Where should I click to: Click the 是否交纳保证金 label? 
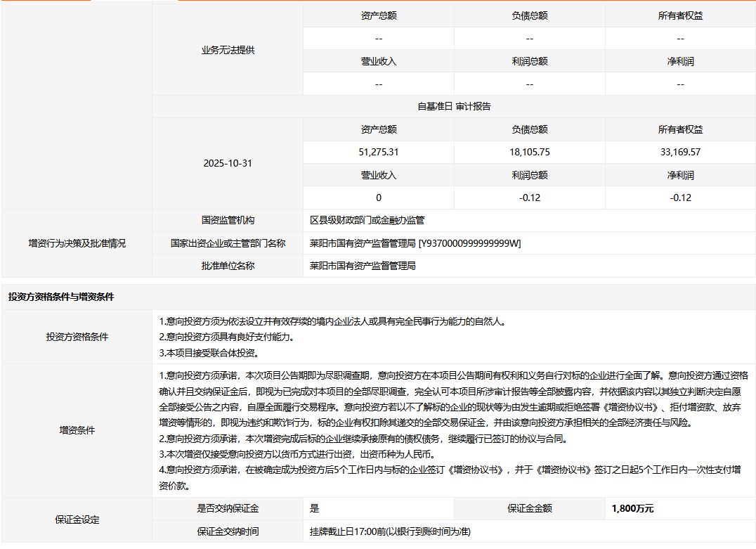point(228,509)
